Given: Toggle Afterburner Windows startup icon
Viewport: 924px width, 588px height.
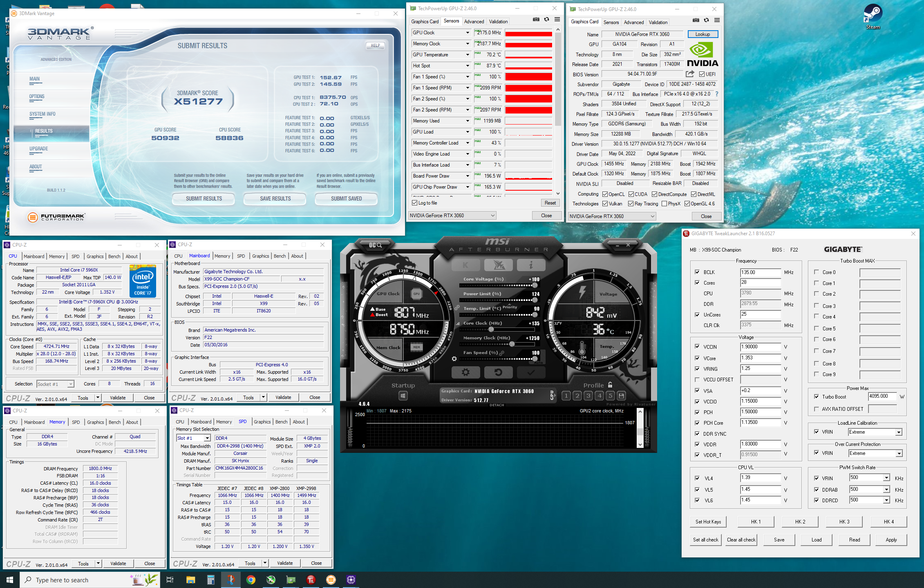Looking at the screenshot, I should (x=403, y=395).
